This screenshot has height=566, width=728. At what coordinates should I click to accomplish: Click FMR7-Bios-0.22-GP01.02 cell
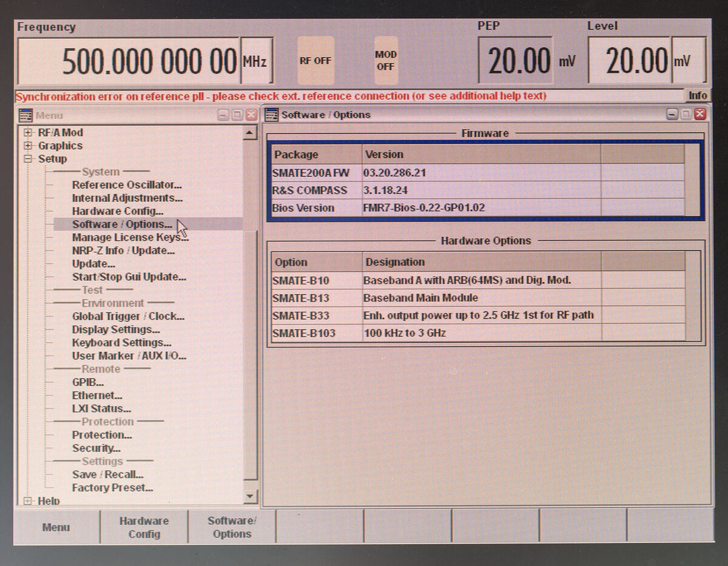tap(482, 208)
